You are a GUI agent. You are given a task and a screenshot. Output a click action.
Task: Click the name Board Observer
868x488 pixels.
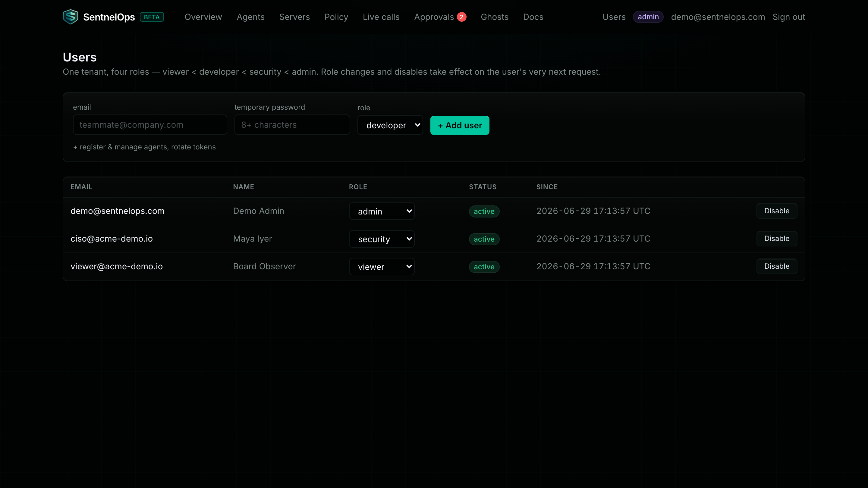(x=264, y=266)
